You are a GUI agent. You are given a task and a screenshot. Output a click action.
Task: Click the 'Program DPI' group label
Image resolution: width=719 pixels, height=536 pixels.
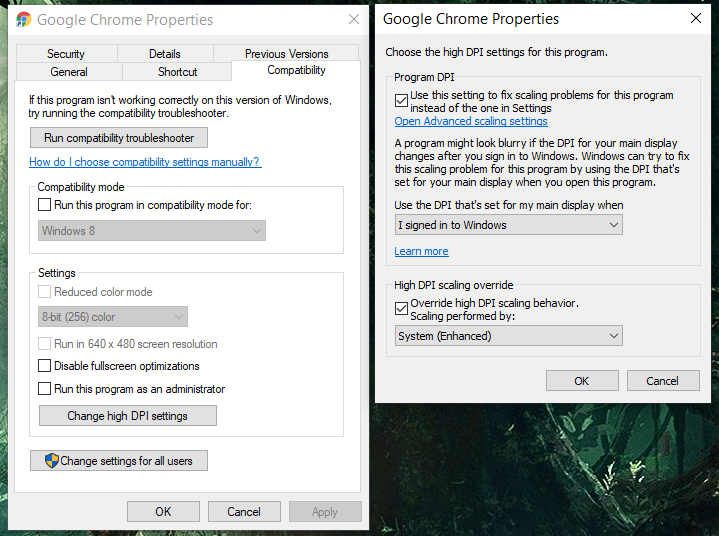(424, 77)
